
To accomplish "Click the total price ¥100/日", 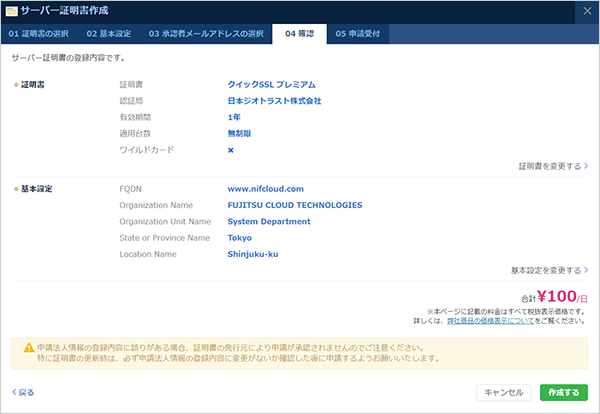I will (554, 297).
